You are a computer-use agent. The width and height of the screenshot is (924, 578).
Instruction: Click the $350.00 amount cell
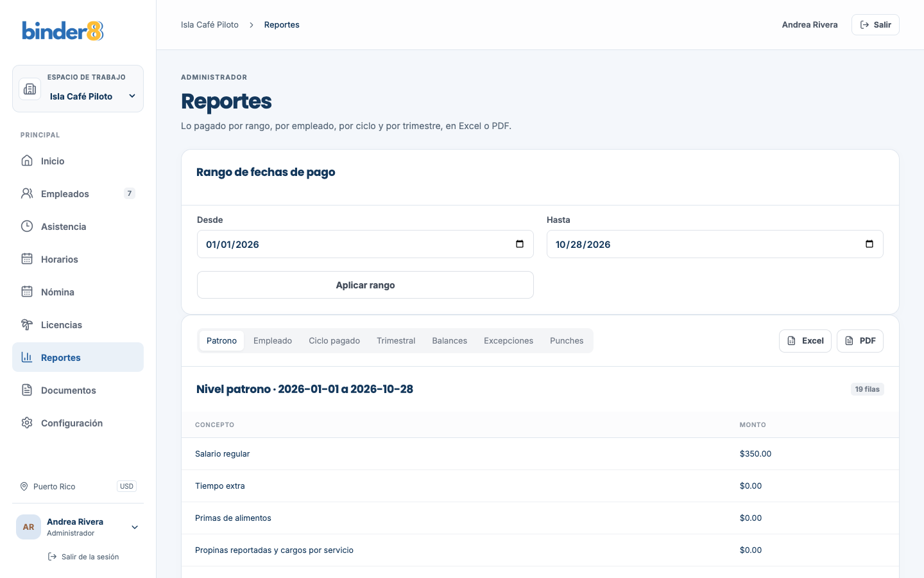tap(755, 453)
